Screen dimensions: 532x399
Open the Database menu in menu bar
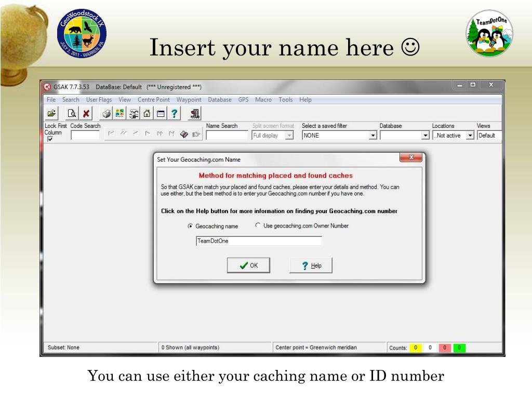pos(220,100)
